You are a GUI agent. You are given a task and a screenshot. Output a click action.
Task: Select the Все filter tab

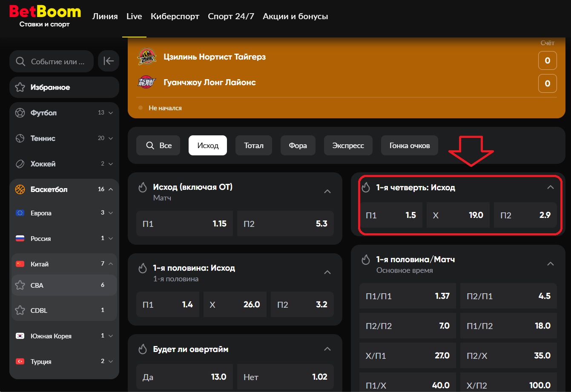click(x=158, y=146)
